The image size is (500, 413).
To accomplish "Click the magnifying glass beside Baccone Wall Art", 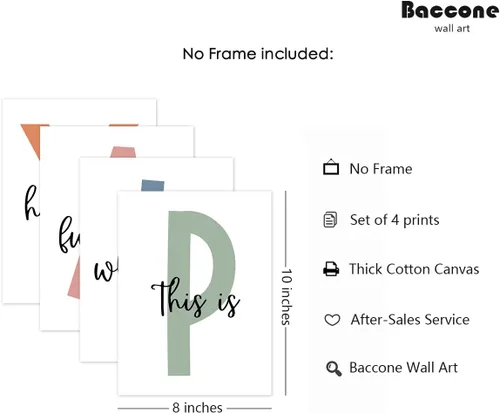I will click(x=334, y=369).
